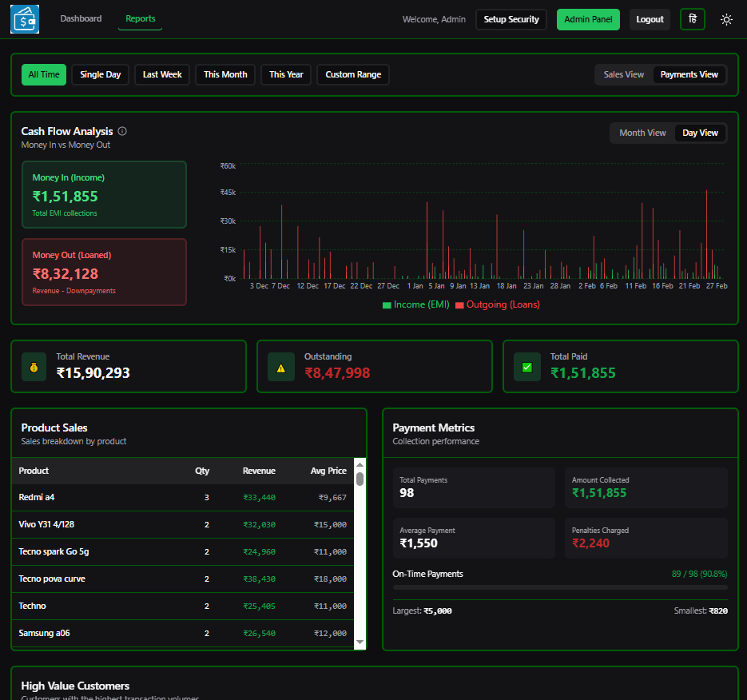This screenshot has height=700, width=747.
Task: Open the Custom Range date selector
Action: pyautogui.click(x=354, y=74)
